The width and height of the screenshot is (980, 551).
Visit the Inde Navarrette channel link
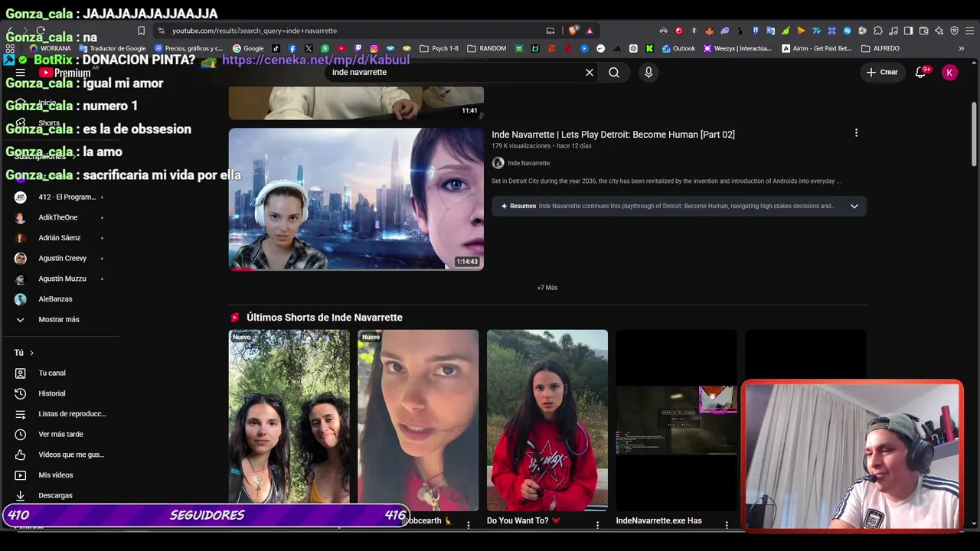click(528, 163)
